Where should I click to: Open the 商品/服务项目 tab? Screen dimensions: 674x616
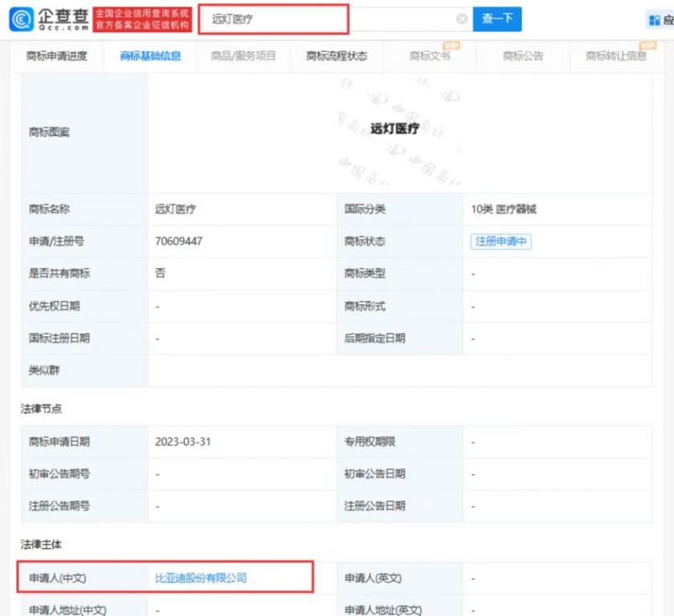(243, 56)
